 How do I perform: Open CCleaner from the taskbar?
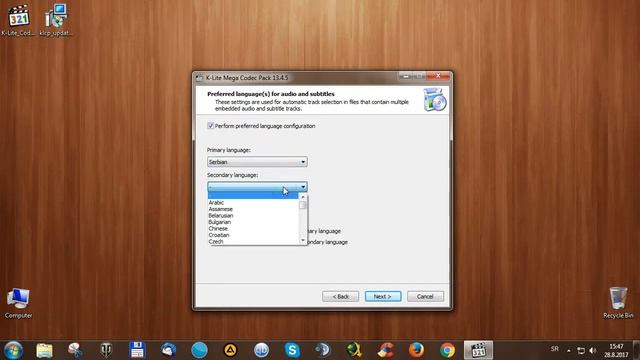[x=385, y=350]
